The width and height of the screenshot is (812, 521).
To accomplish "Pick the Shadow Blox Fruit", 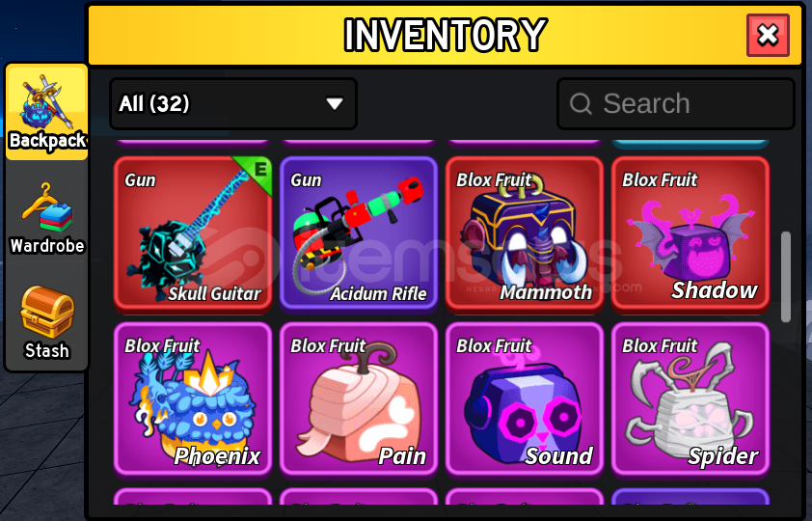I will click(690, 234).
